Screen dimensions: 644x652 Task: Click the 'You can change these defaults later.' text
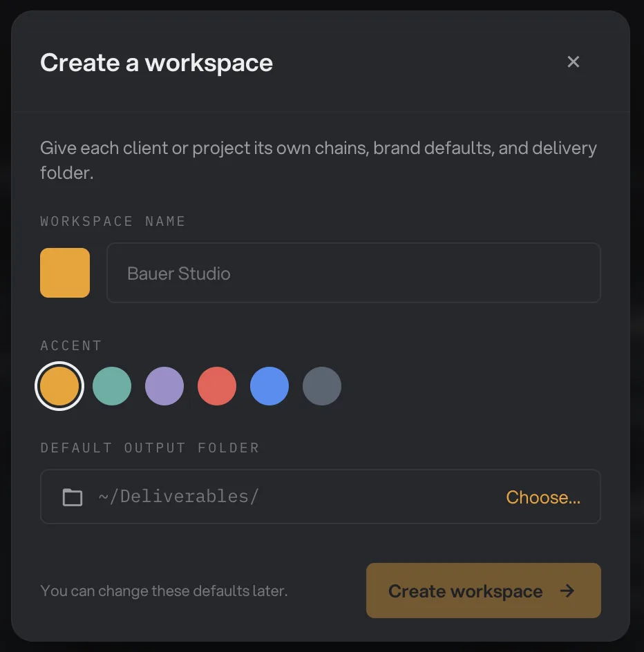(164, 591)
